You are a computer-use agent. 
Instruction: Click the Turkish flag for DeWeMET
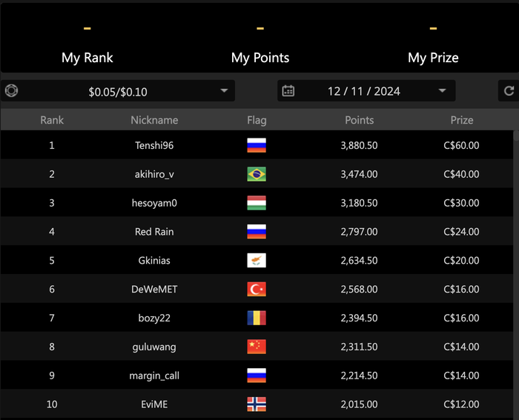click(x=257, y=289)
